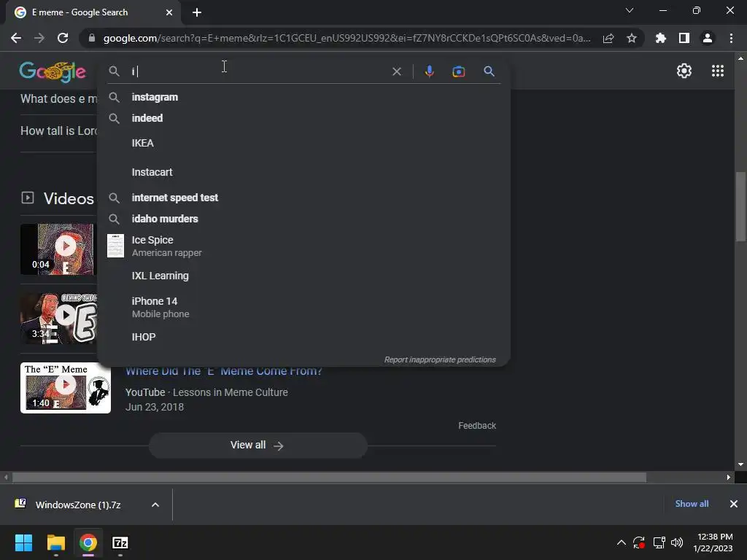Open Where Did The E Meme video link
747x560 pixels.
tap(224, 371)
